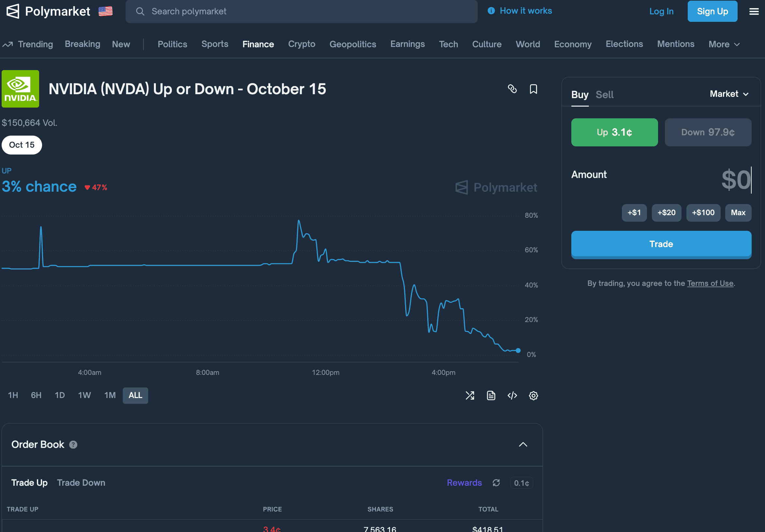The width and height of the screenshot is (765, 532).
Task: Switch to the Sell tab
Action: (x=605, y=95)
